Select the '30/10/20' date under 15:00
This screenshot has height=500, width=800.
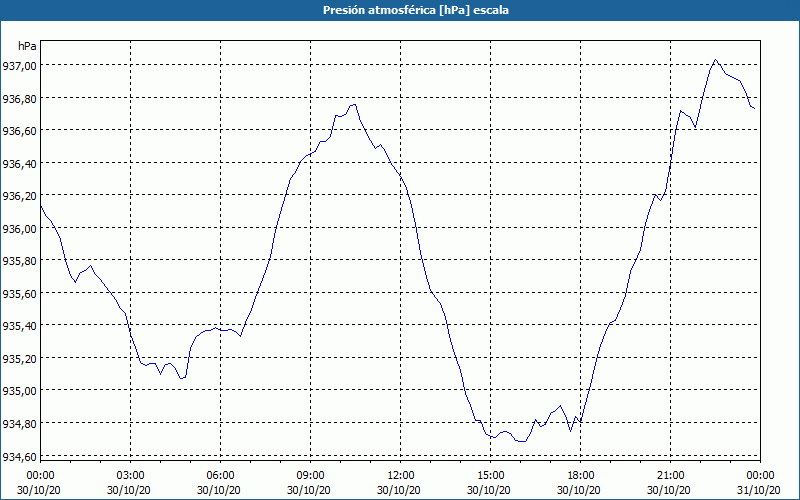pyautogui.click(x=489, y=490)
